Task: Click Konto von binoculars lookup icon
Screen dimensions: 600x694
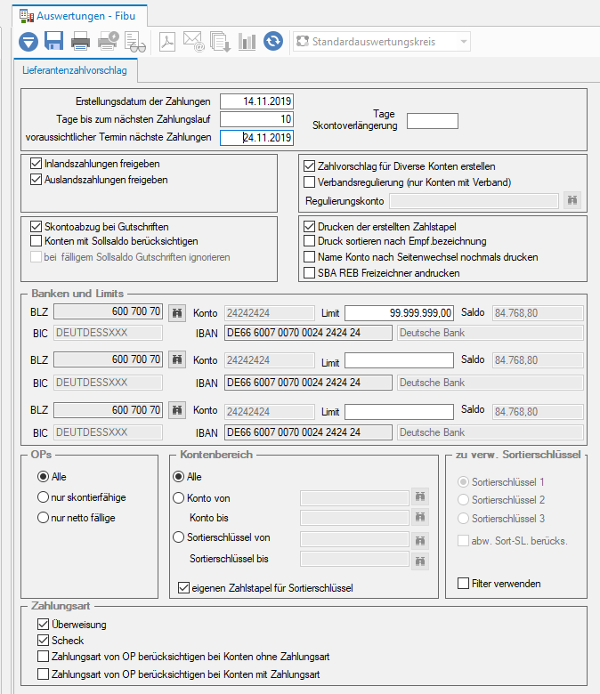Action: point(420,497)
